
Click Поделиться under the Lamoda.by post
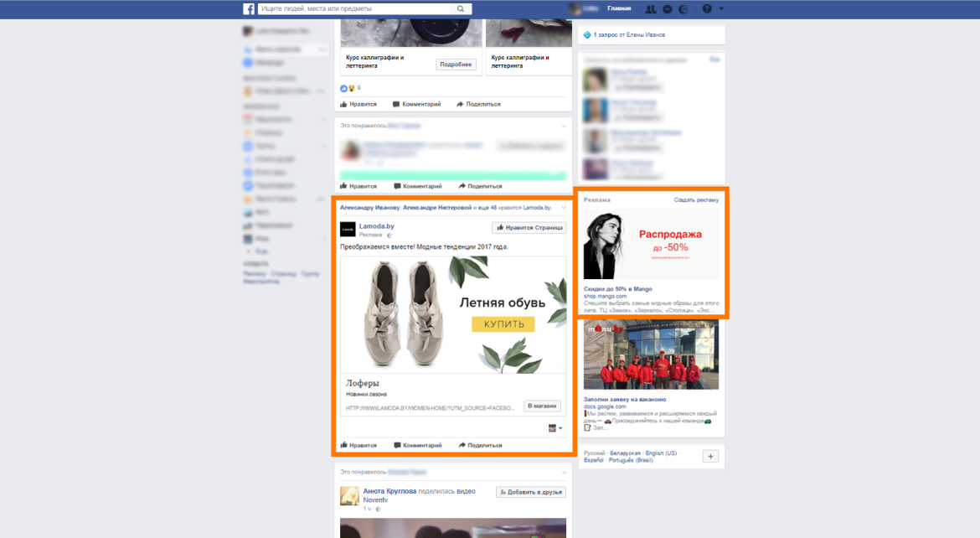click(x=480, y=446)
